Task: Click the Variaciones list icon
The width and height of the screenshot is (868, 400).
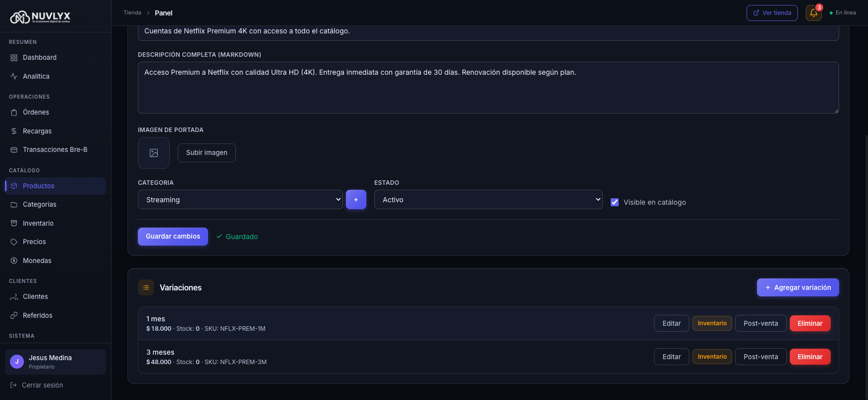Action: [146, 287]
